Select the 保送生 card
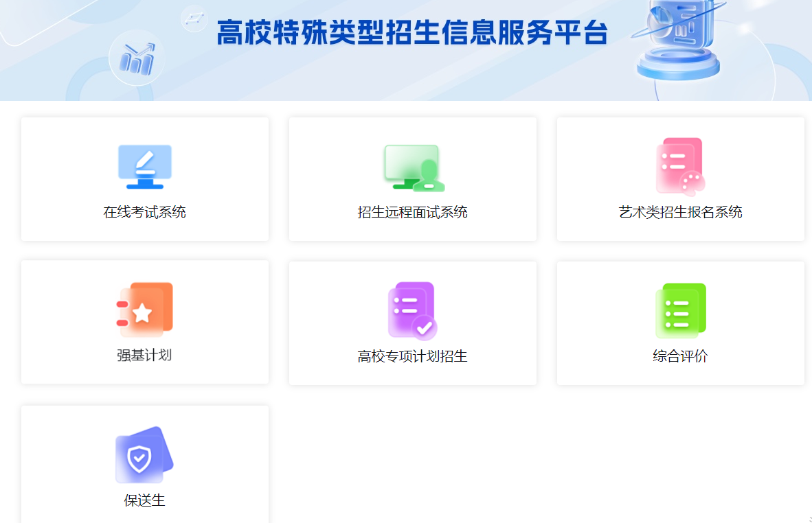Viewport: 812px width, 523px height. 144,463
